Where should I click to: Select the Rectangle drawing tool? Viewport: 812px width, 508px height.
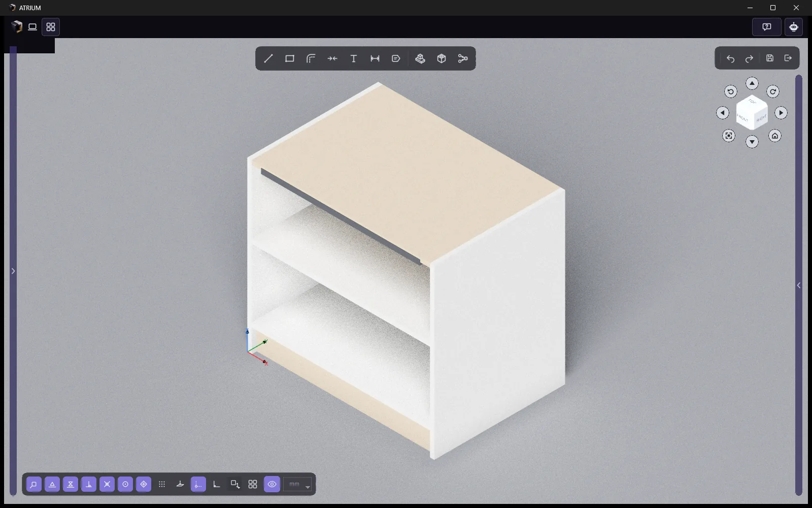click(290, 58)
